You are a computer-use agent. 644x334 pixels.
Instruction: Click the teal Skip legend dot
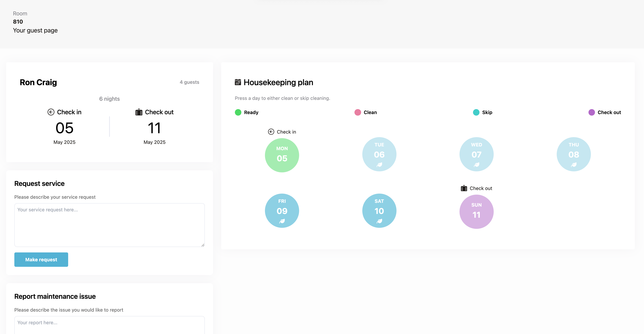click(x=476, y=112)
